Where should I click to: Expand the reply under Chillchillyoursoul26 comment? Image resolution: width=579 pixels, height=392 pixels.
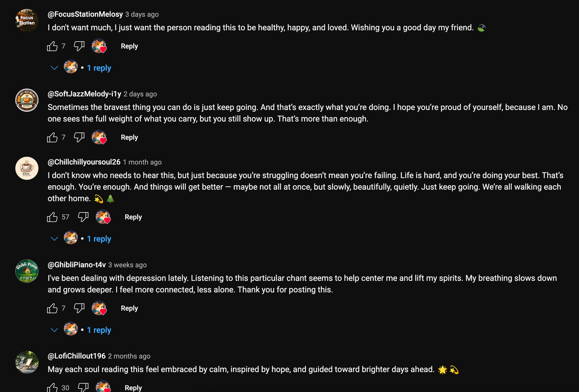(x=99, y=239)
